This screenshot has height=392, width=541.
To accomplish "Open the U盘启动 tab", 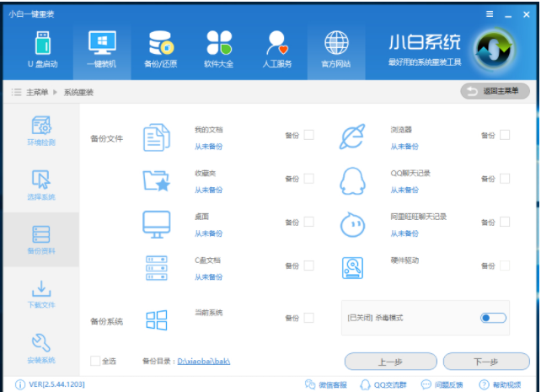I will [43, 50].
